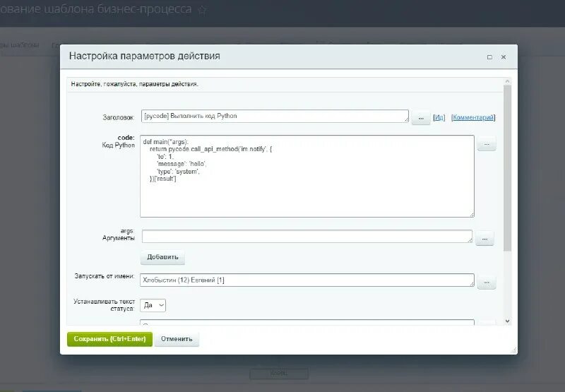Click the text def main(*args):
565x392 pixels.
[166, 142]
